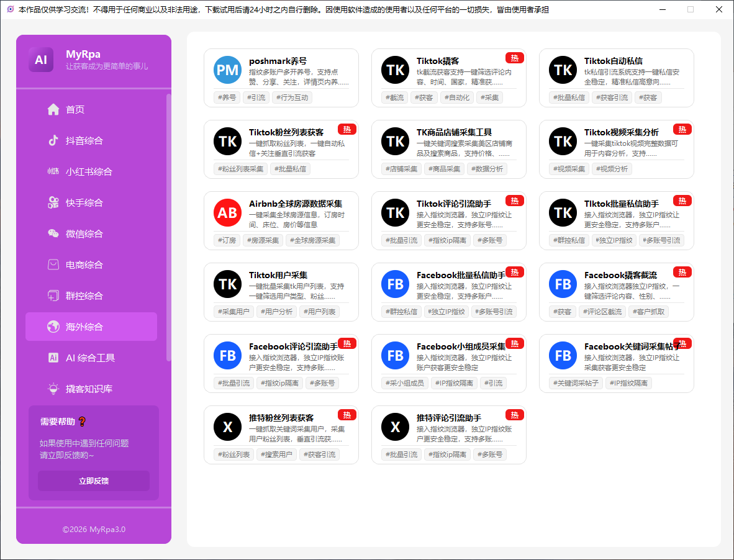Click the app icon in the title bar
The image size is (734, 560).
tap(11, 9)
